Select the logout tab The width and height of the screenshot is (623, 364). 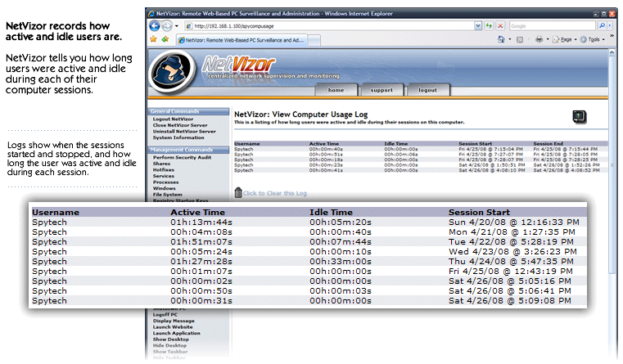(x=427, y=90)
